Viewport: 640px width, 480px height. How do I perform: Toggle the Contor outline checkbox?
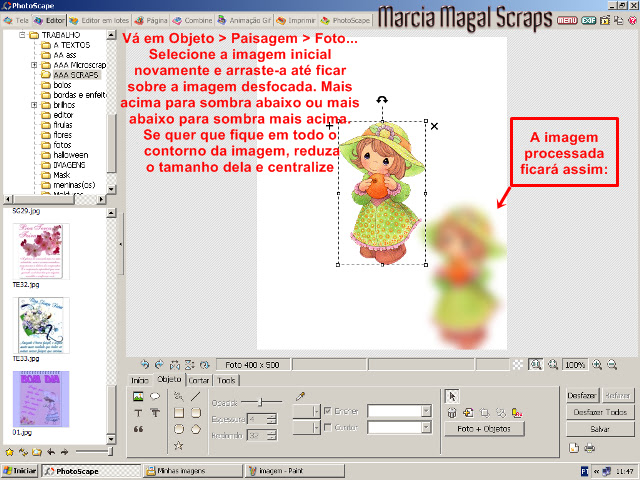point(327,427)
